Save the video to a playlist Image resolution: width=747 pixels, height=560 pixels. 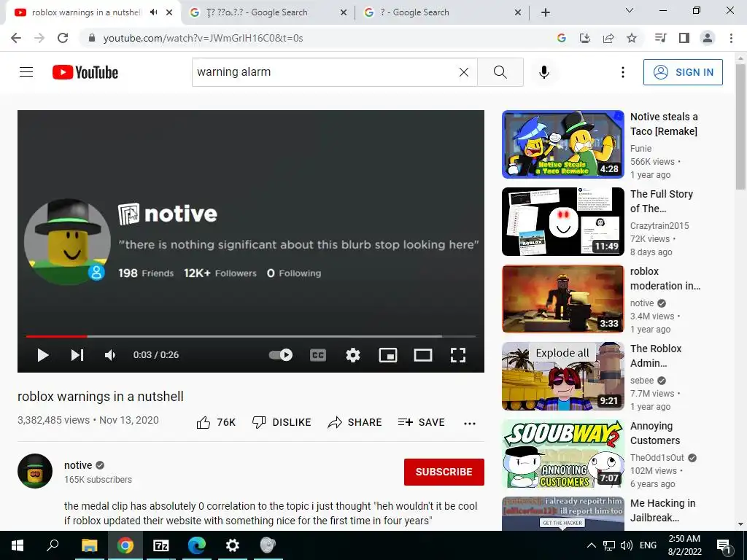(421, 422)
